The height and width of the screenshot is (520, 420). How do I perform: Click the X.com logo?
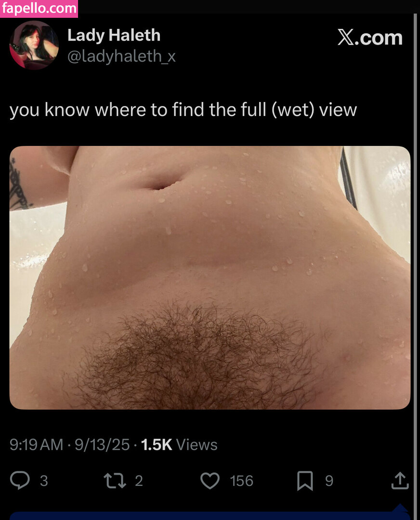click(370, 38)
